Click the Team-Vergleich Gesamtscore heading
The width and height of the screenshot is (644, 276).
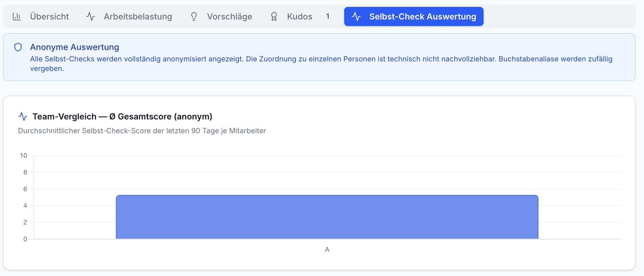122,116
